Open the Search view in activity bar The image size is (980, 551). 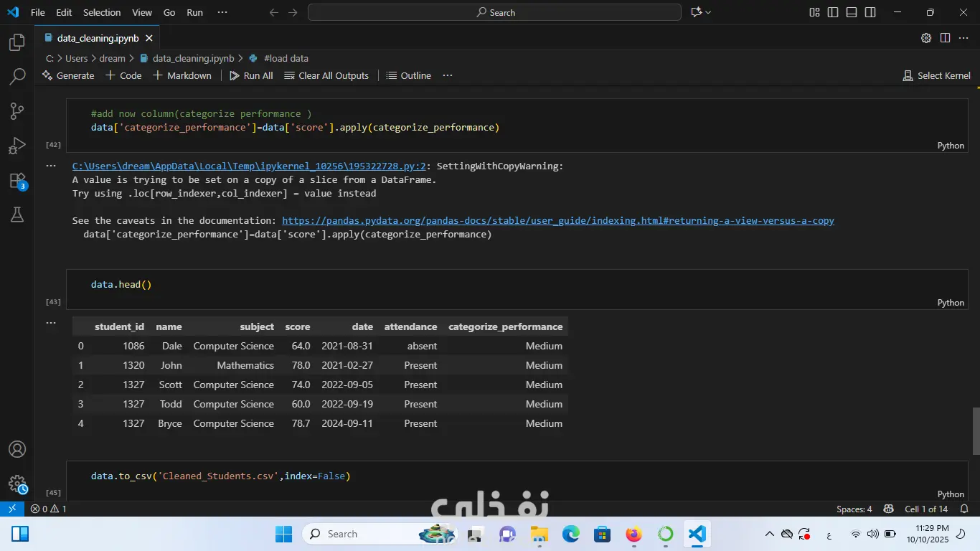point(17,77)
